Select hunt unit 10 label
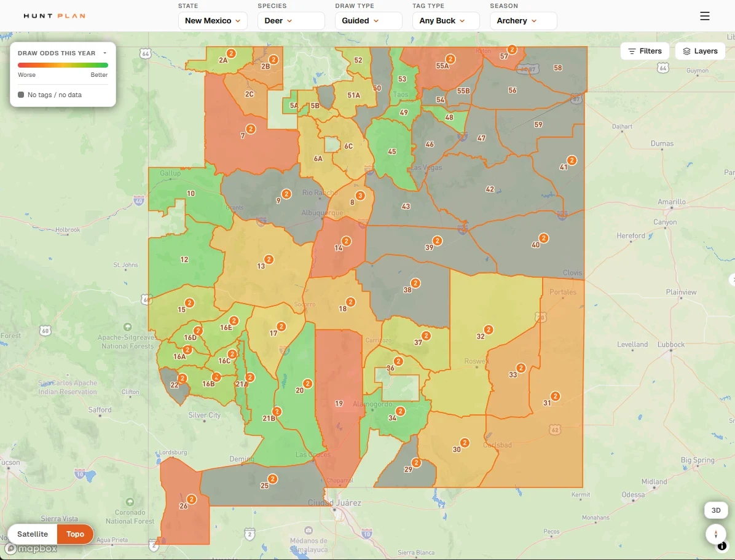The width and height of the screenshot is (735, 560). (191, 193)
